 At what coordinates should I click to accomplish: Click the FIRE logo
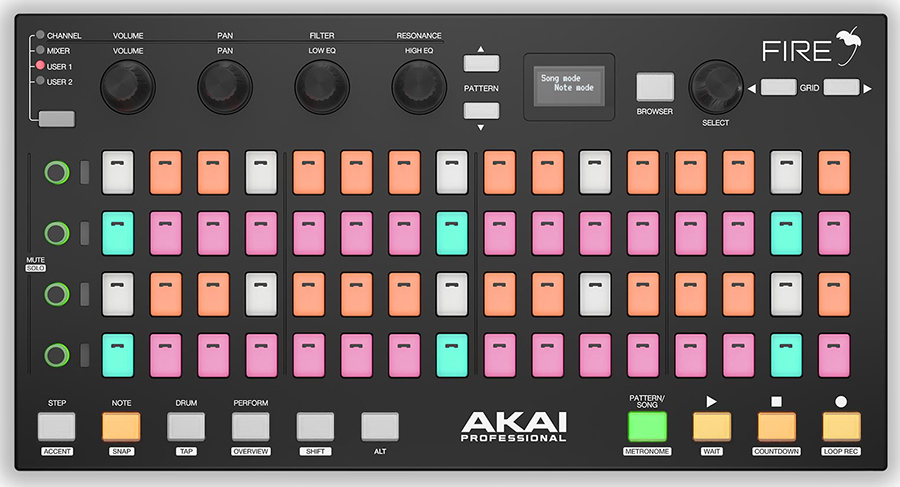coord(812,47)
